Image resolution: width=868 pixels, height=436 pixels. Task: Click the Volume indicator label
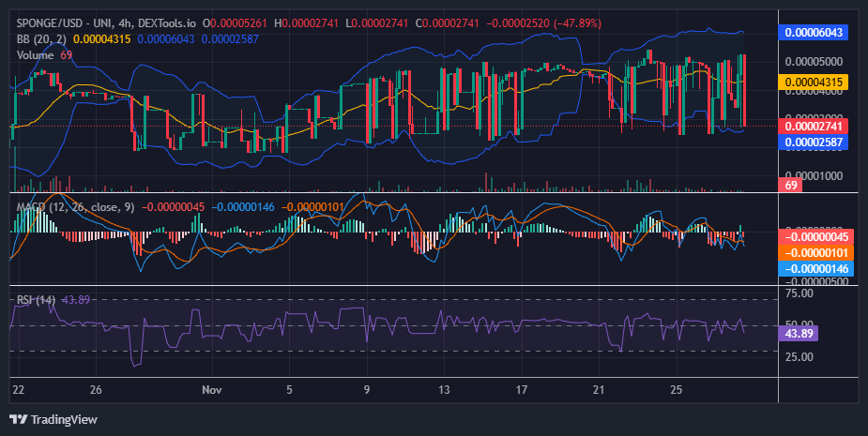(35, 54)
